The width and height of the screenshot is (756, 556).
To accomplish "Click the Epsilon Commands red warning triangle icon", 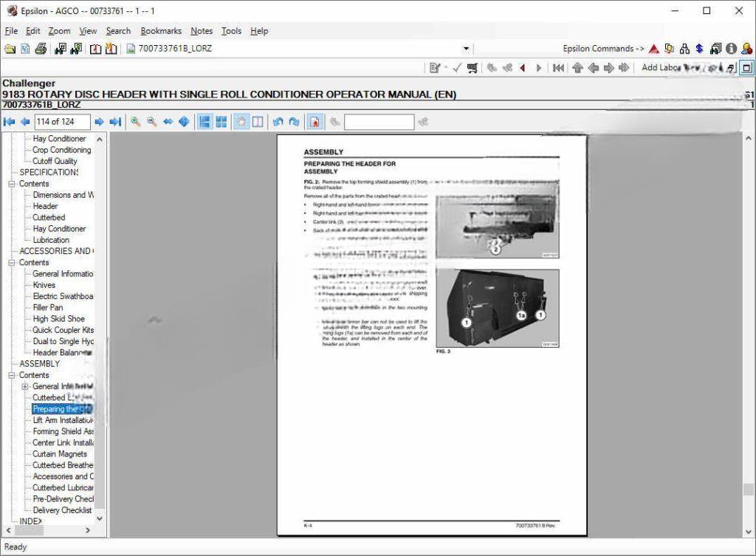I will point(654,48).
